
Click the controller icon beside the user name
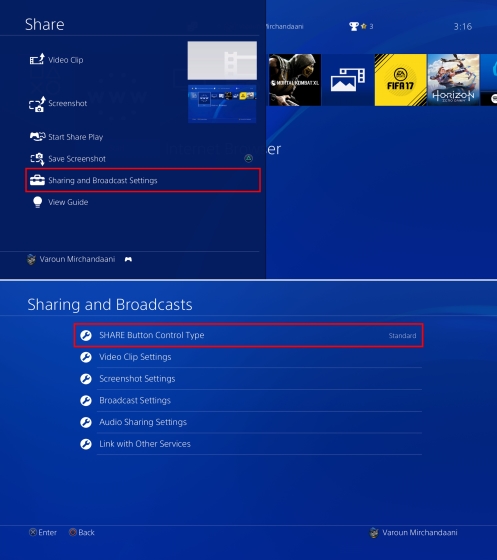pyautogui.click(x=128, y=259)
